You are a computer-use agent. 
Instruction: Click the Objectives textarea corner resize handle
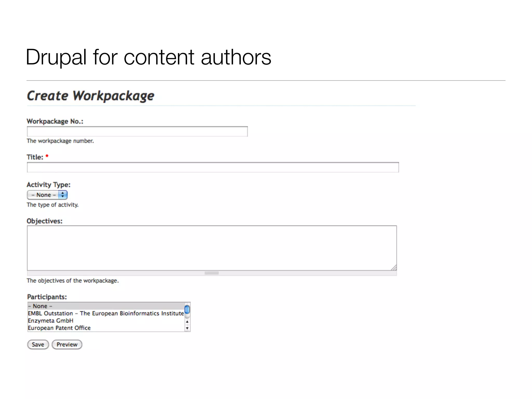coord(394,268)
